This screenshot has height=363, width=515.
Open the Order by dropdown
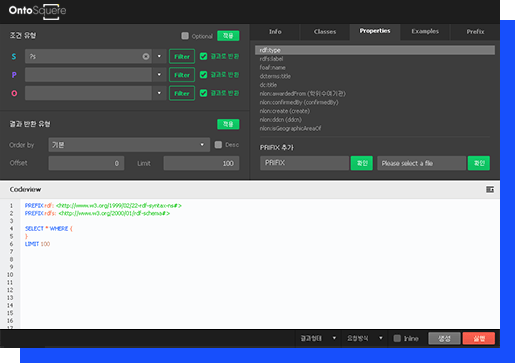pos(129,145)
